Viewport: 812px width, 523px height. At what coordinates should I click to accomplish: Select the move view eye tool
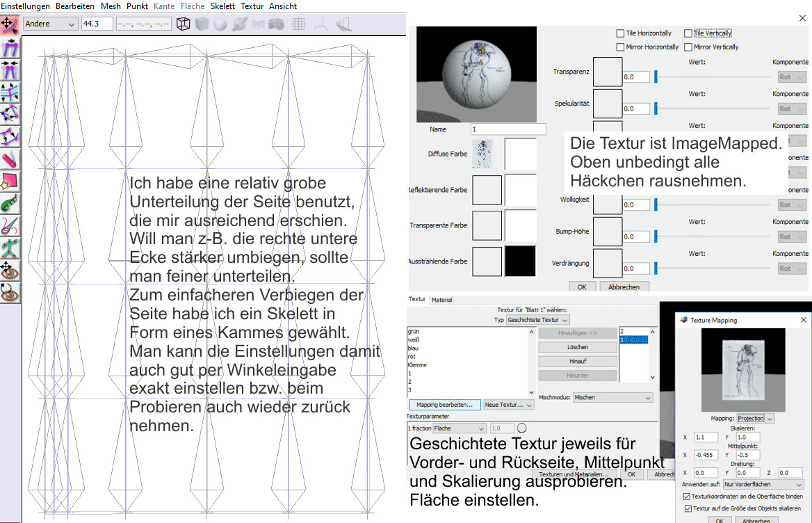click(10, 271)
